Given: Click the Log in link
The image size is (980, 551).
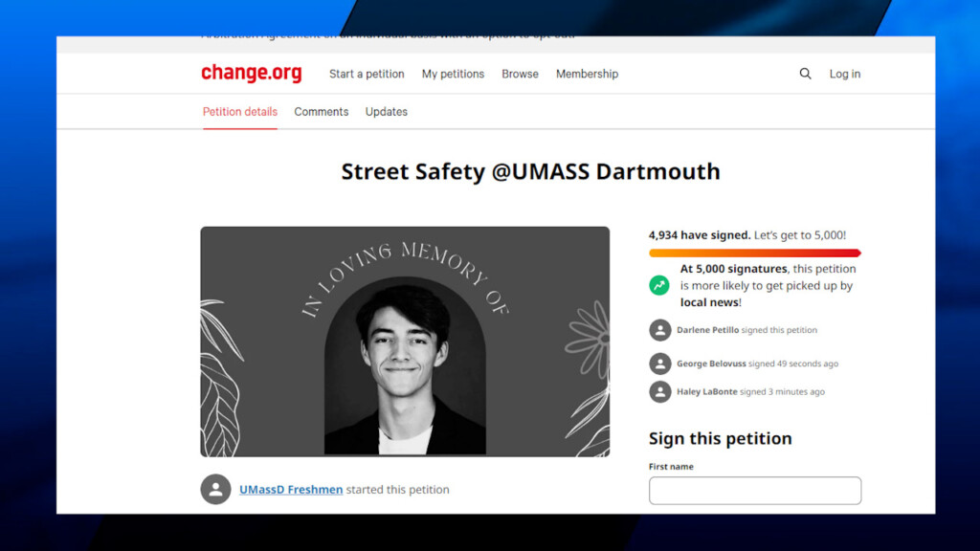Looking at the screenshot, I should coord(844,74).
